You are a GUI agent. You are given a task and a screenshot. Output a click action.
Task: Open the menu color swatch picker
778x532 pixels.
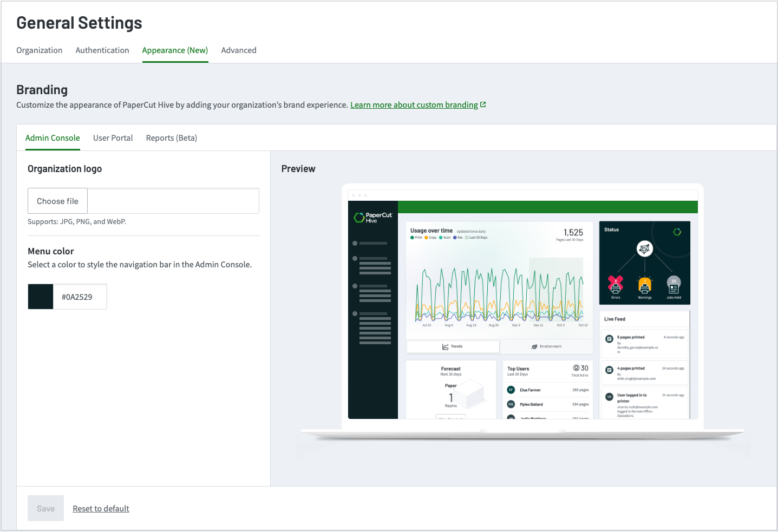(40, 297)
